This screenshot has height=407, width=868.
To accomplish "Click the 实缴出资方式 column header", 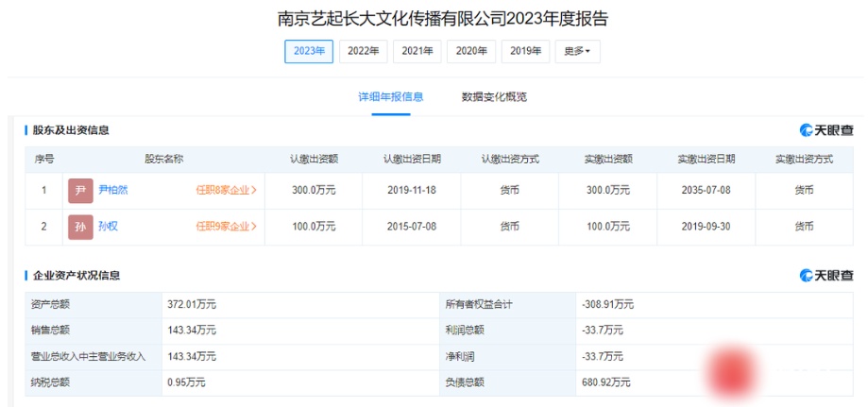I will click(805, 160).
